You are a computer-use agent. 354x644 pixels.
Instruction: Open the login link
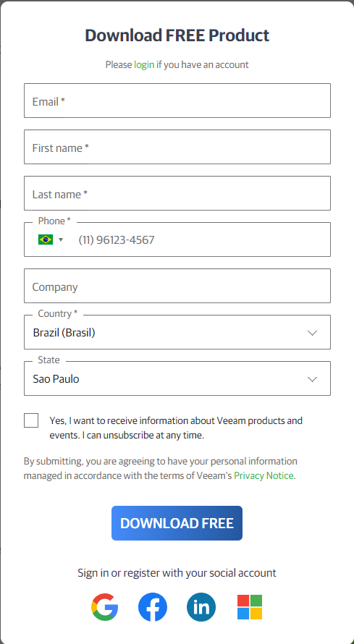click(144, 64)
